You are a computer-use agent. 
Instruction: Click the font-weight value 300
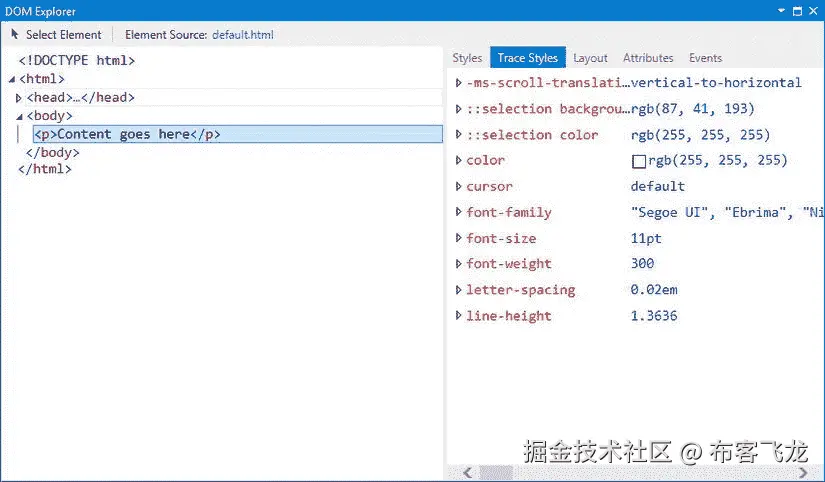(x=642, y=263)
